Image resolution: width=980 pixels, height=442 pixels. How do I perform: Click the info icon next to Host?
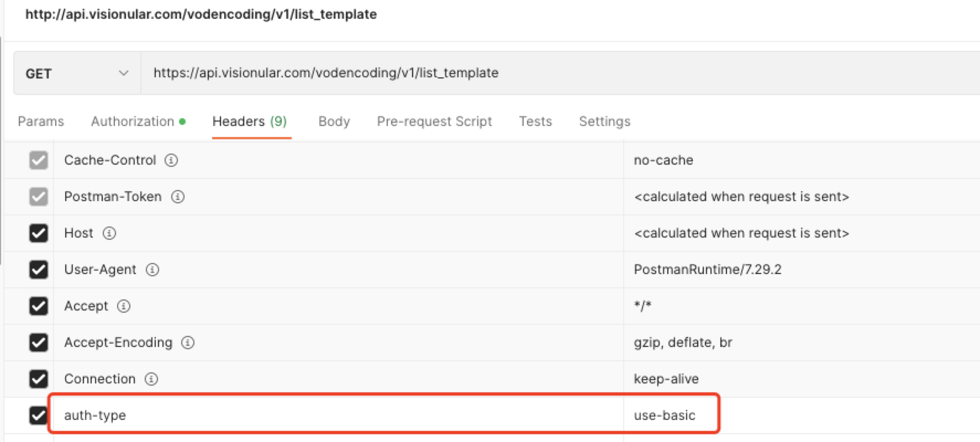pos(109,233)
